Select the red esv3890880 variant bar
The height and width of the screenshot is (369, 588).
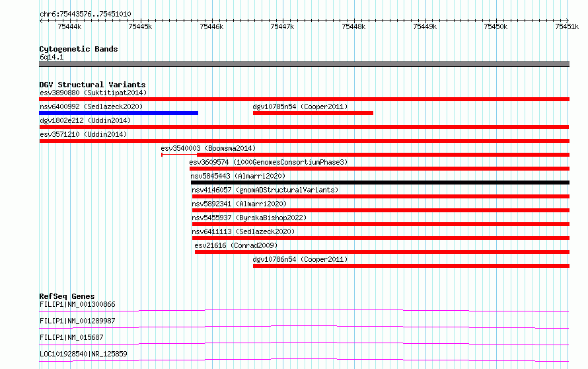coord(304,99)
